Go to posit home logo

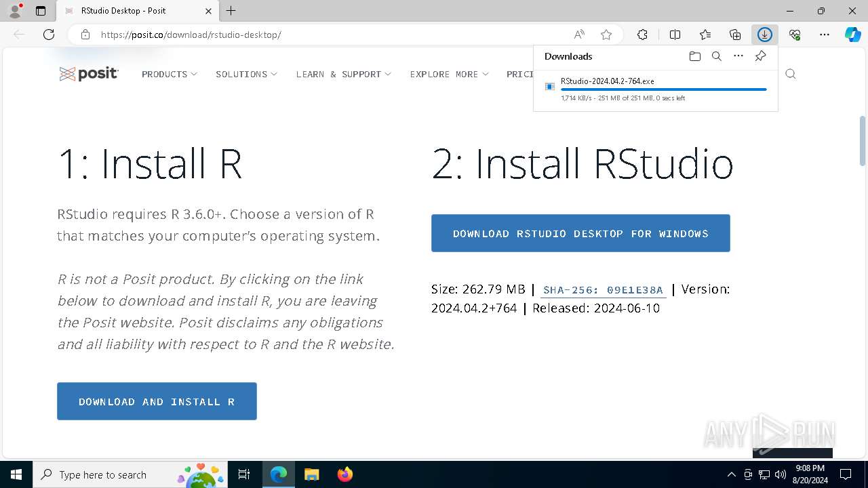coord(89,74)
